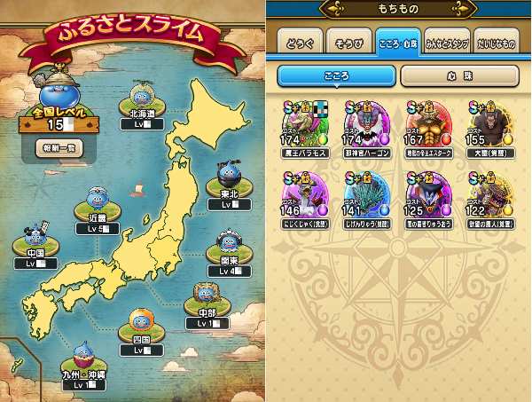Open the 報酬一覧 rewards list button
The height and width of the screenshot is (402, 532).
click(59, 148)
